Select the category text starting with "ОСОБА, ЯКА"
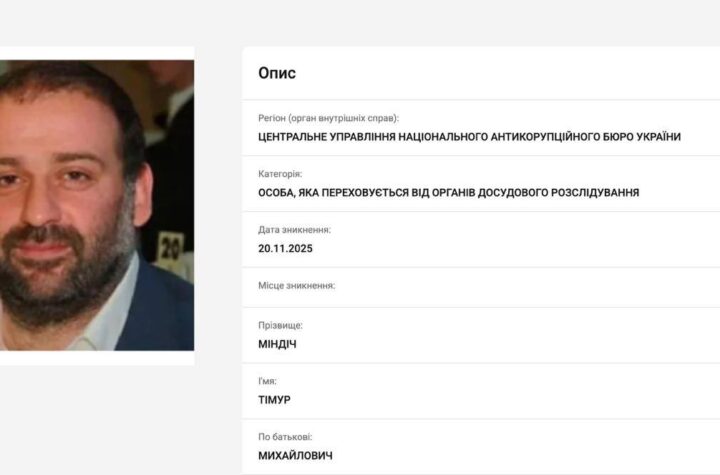Image resolution: width=720 pixels, height=475 pixels. point(448,193)
